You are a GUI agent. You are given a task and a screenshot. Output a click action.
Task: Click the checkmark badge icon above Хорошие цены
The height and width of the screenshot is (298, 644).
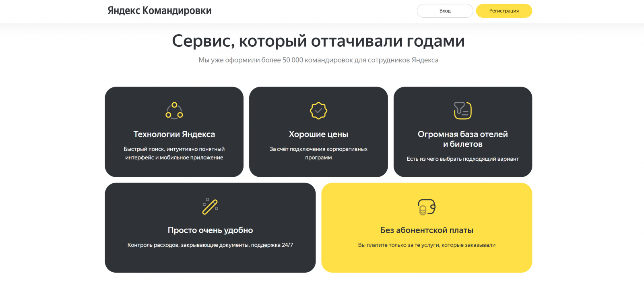[318, 111]
